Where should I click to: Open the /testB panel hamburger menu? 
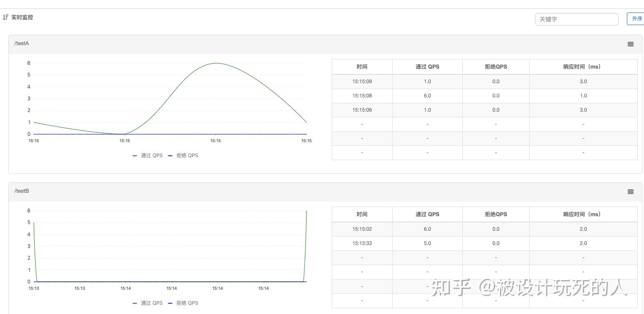630,191
